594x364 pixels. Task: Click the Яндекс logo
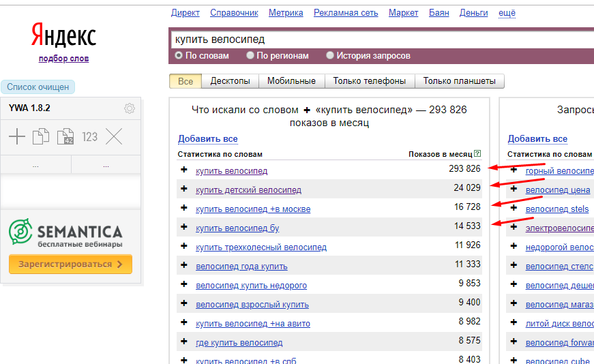[x=63, y=35]
